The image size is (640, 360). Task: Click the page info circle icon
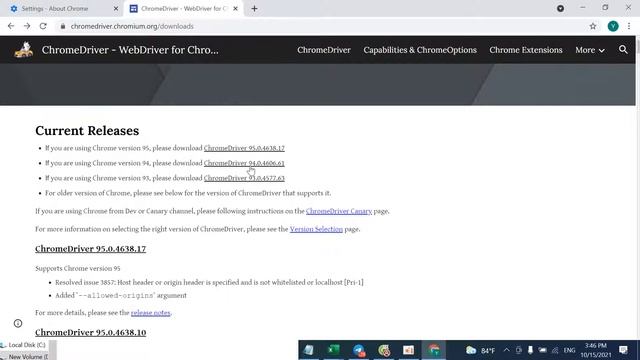(18, 323)
